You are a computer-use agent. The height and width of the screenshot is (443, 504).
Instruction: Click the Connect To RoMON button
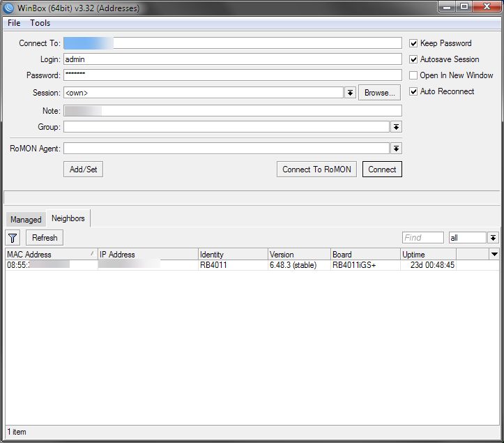click(316, 170)
